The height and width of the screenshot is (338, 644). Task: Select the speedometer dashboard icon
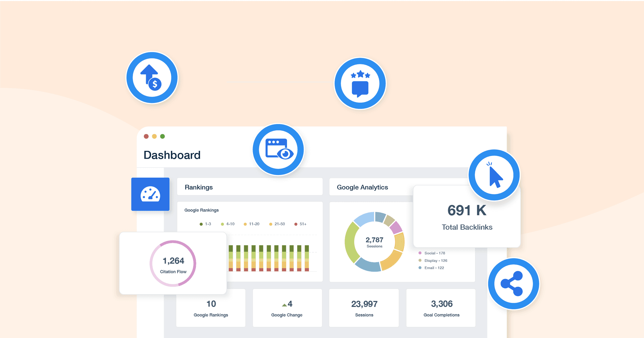click(150, 194)
